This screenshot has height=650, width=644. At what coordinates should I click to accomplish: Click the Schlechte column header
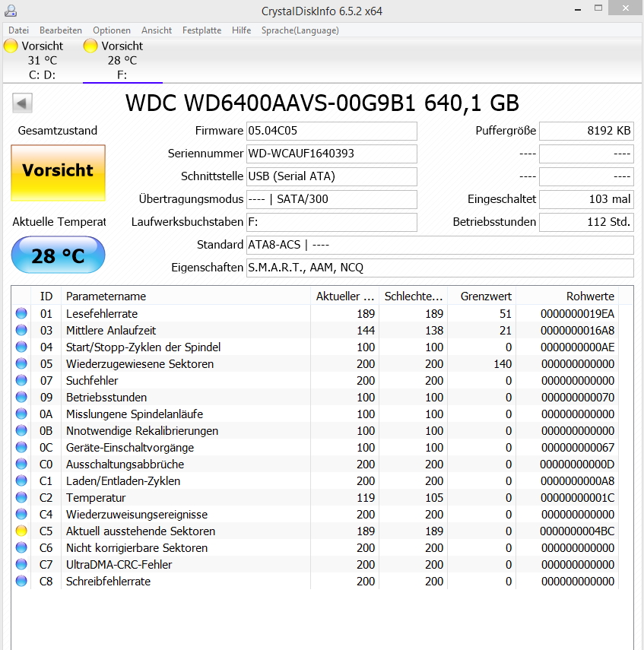[x=413, y=296]
